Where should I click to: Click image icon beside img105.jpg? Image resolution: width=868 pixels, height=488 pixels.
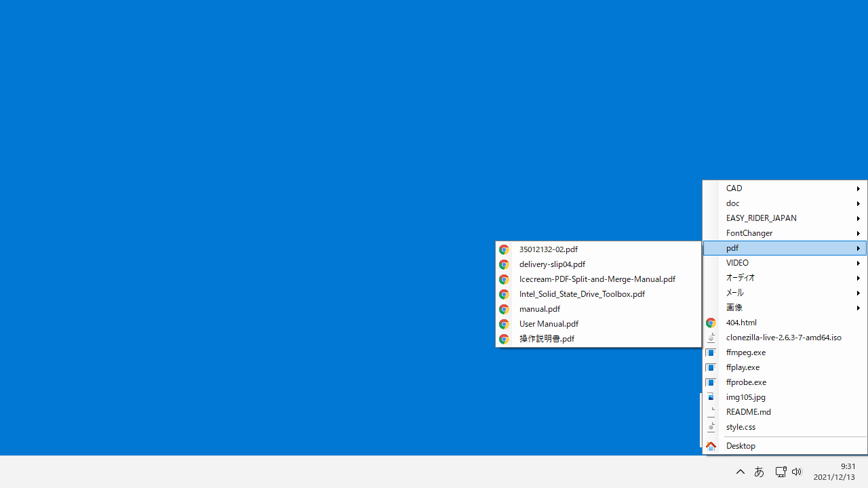pos(711,397)
